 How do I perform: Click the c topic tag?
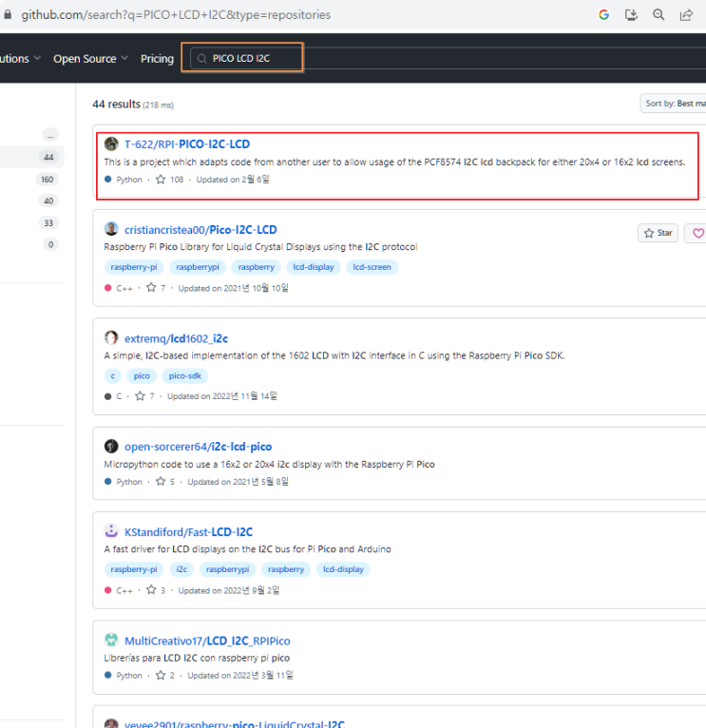(113, 375)
